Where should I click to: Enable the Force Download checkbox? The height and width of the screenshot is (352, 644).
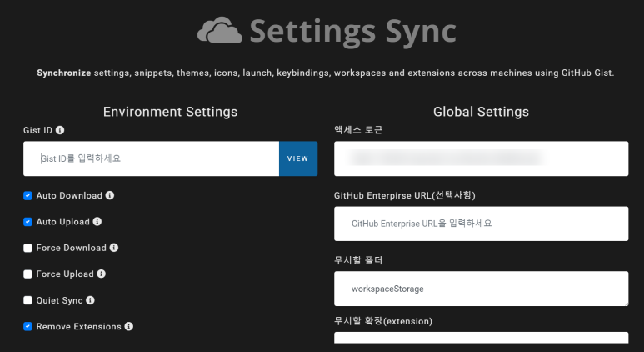coord(27,248)
